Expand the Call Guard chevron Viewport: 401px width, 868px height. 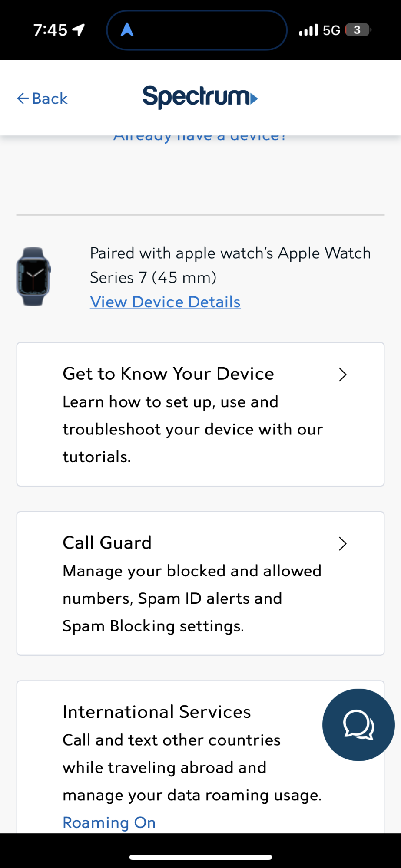(x=343, y=544)
